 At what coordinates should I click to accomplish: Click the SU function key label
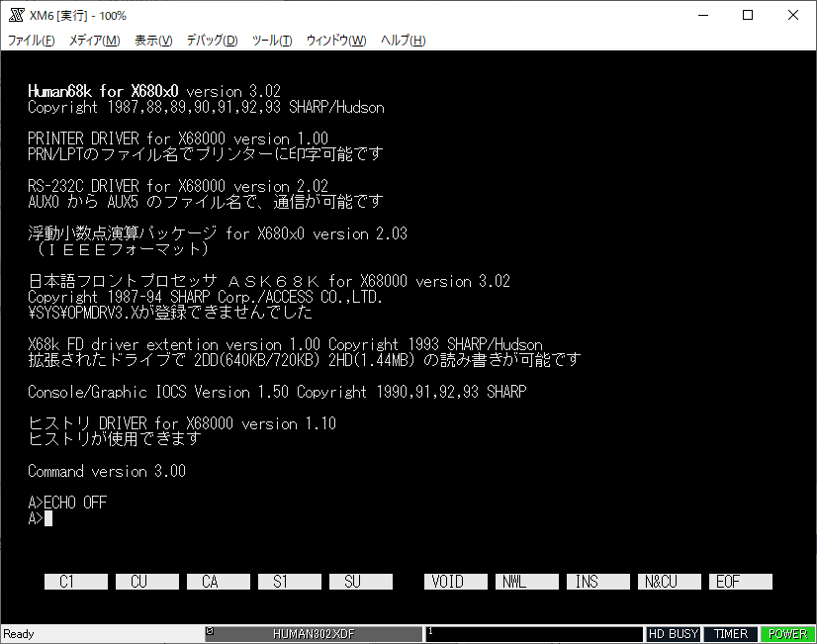click(x=361, y=582)
